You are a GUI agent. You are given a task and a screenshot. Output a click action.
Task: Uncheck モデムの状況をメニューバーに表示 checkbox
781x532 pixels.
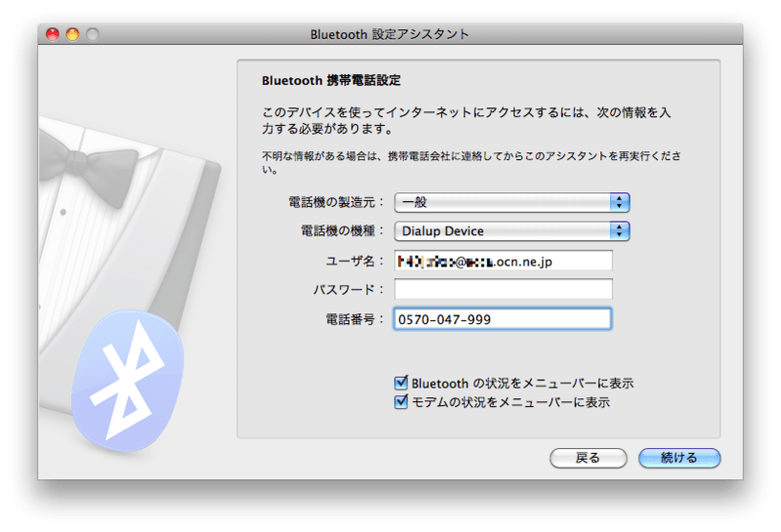pyautogui.click(x=401, y=402)
